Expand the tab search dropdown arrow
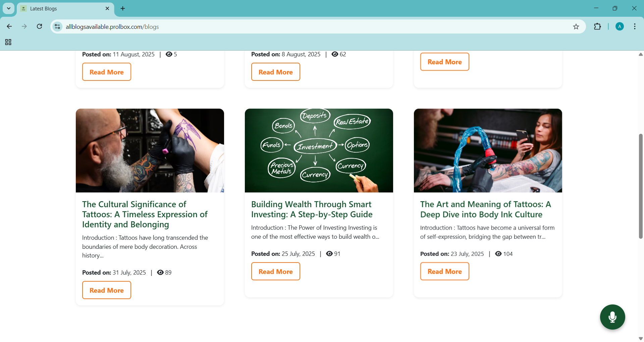Viewport: 644px width, 342px height. point(9,8)
